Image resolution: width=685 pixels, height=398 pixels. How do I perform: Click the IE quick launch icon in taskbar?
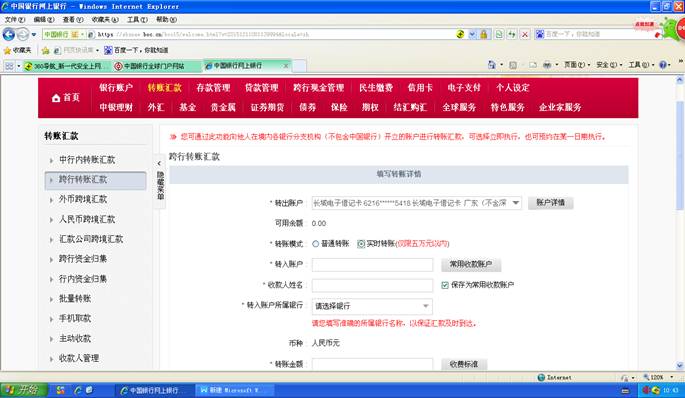coord(78,390)
